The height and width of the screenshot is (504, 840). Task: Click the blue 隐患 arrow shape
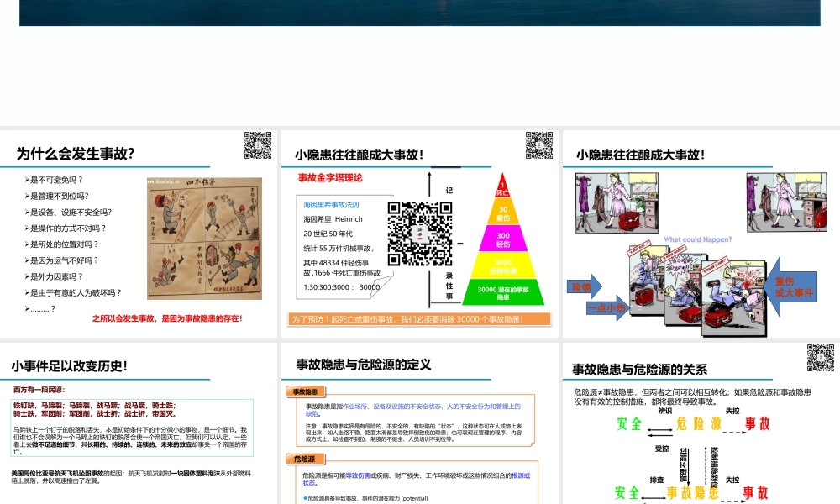(x=585, y=286)
